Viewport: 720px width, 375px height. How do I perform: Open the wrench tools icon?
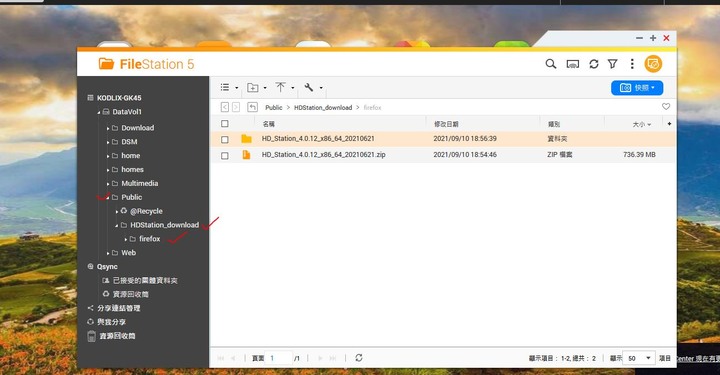pos(309,87)
